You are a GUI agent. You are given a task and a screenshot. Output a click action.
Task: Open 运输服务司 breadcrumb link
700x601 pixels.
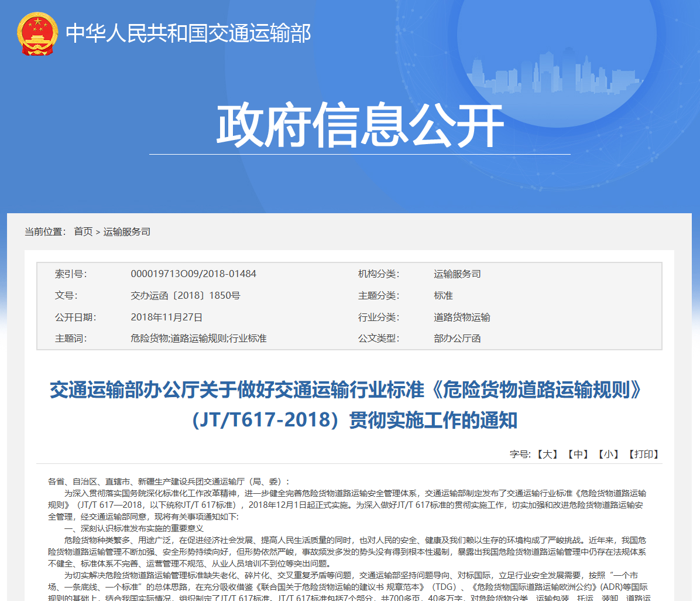pos(127,232)
